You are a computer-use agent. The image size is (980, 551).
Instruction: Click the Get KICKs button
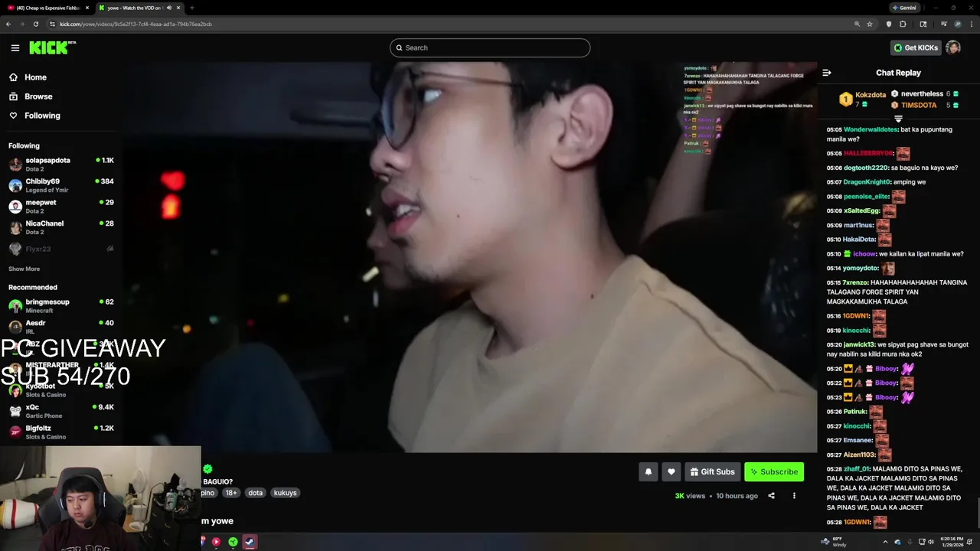point(916,47)
